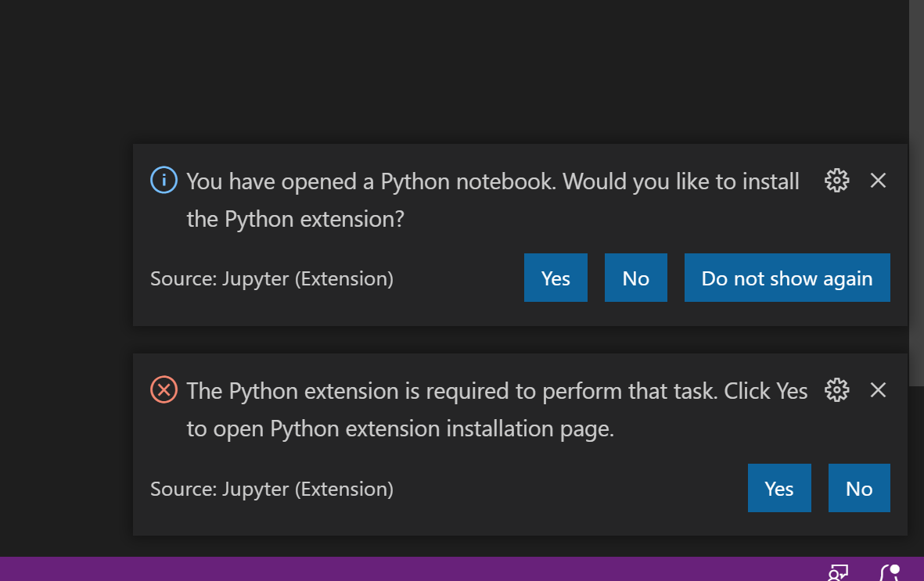Choose Do not show again
924x581 pixels.
pos(787,278)
